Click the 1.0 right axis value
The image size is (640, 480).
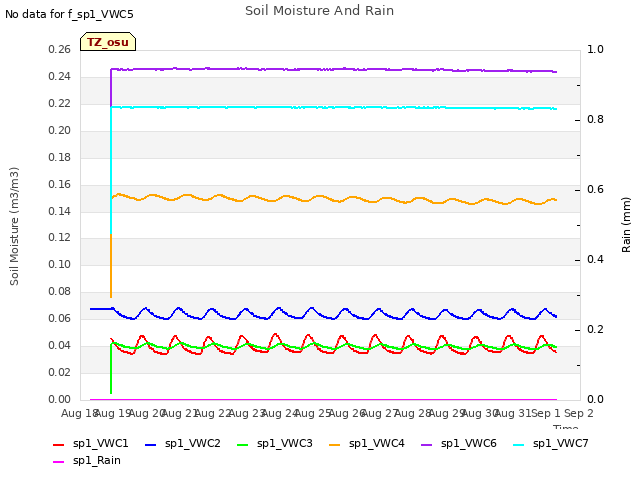click(595, 50)
